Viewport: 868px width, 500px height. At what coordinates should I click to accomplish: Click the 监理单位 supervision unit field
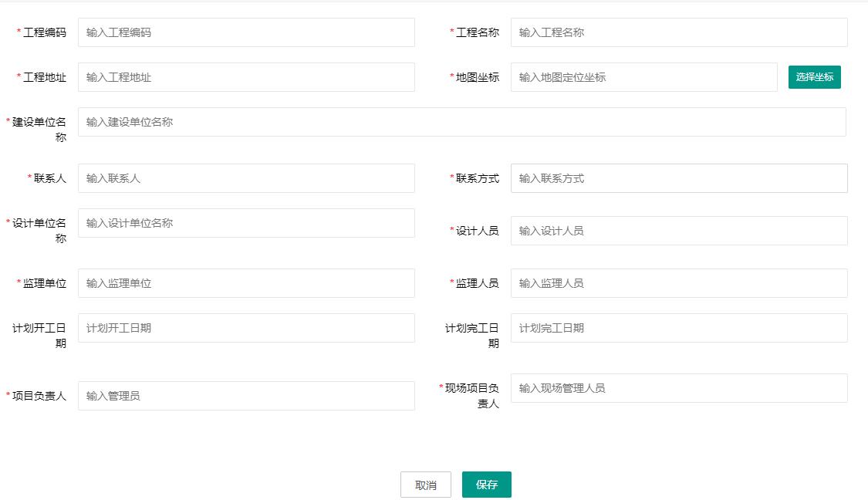245,283
